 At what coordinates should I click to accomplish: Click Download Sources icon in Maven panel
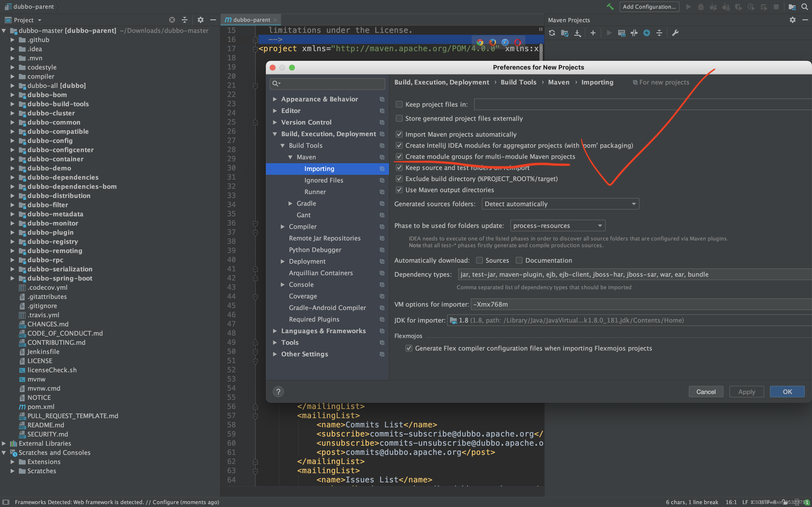pyautogui.click(x=577, y=33)
